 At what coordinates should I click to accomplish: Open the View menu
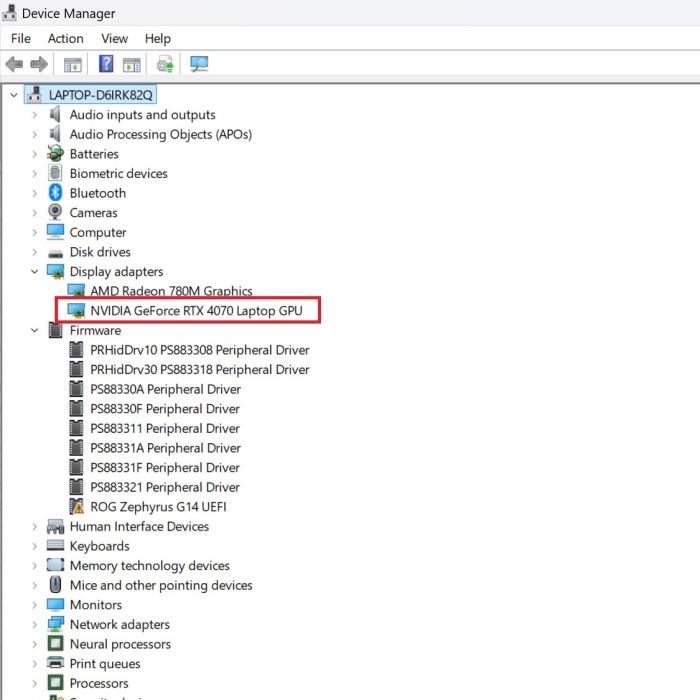(114, 38)
